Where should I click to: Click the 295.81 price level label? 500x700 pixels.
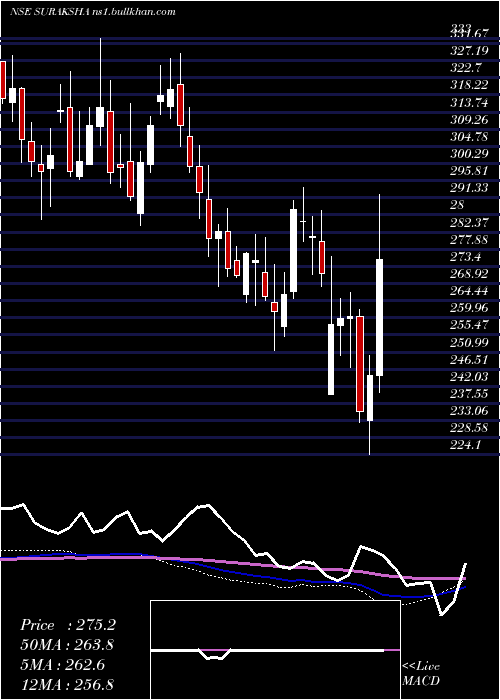[471, 171]
